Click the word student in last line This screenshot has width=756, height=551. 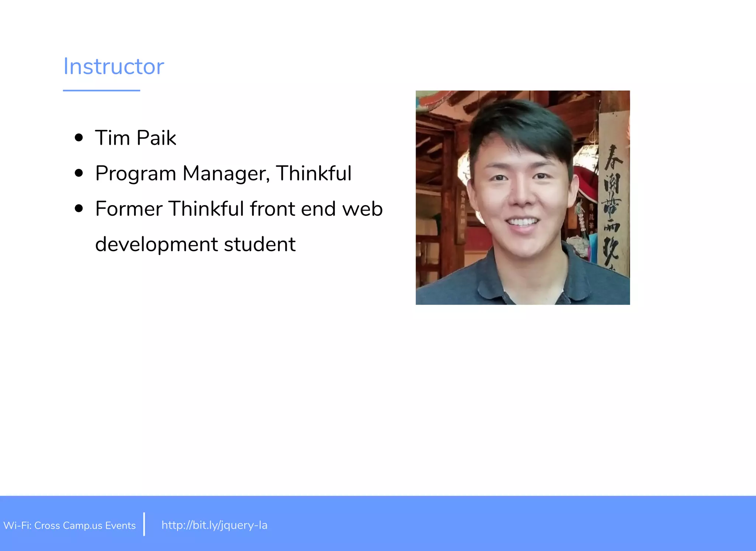[x=260, y=244]
